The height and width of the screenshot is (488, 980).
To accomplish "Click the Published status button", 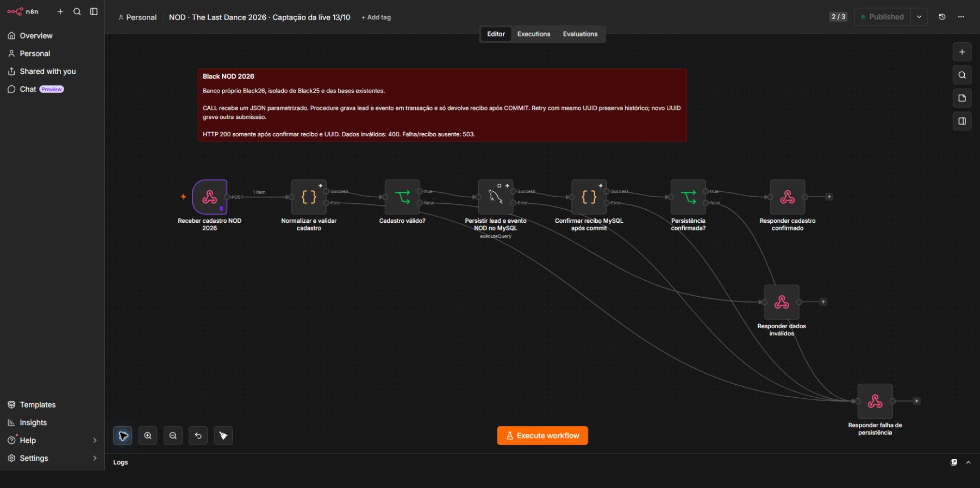I will pos(882,17).
